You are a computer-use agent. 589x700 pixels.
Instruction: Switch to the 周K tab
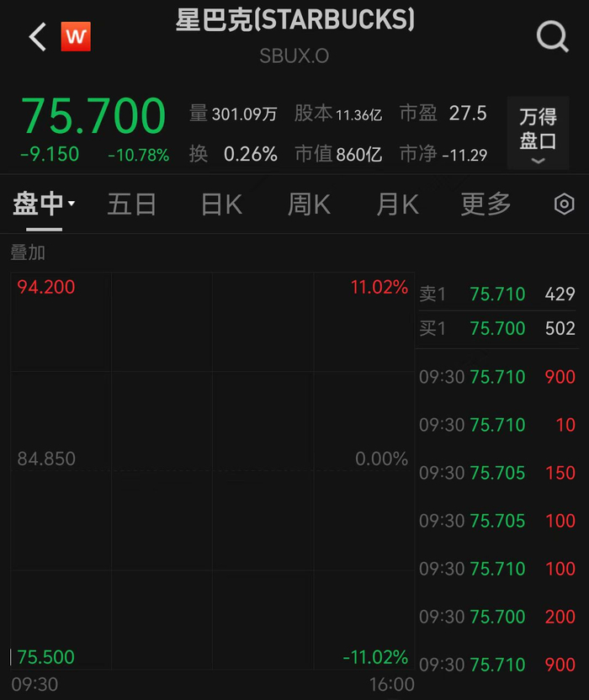[309, 204]
